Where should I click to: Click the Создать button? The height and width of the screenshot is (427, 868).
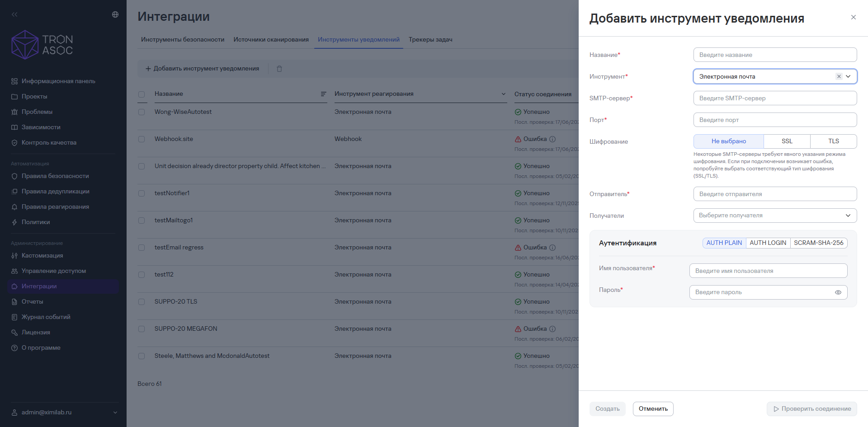pos(608,409)
